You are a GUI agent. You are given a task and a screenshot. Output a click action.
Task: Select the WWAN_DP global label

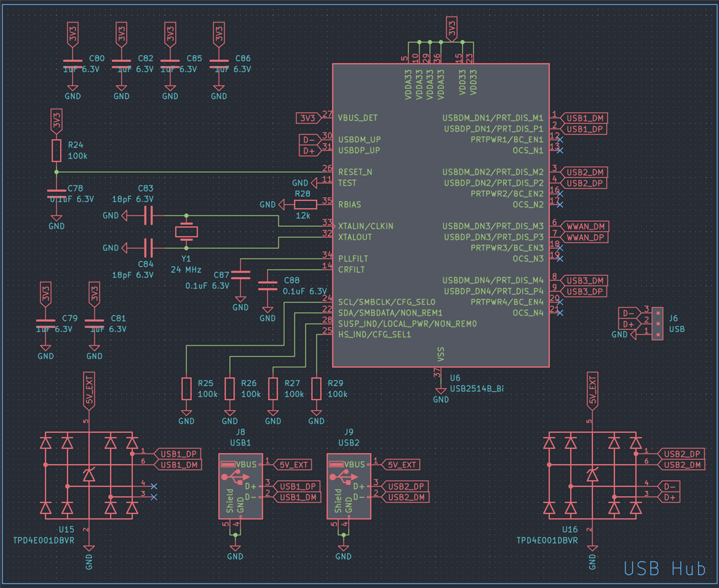point(584,237)
